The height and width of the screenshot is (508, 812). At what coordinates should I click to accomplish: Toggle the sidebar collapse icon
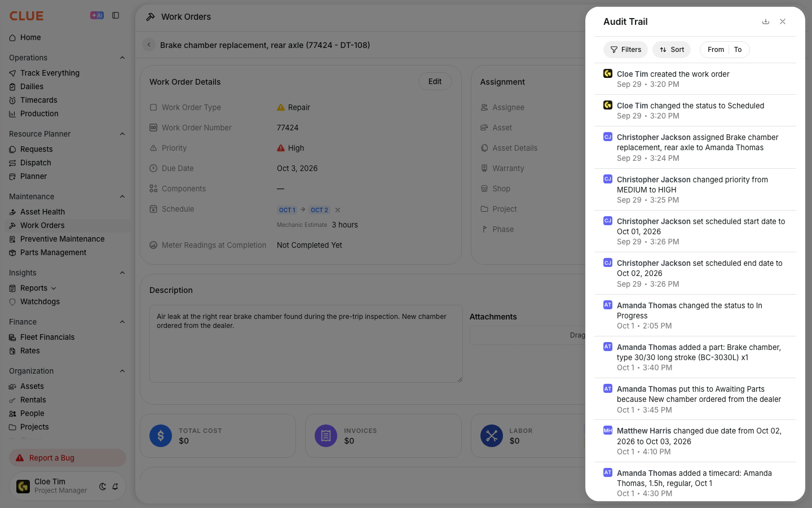tap(116, 16)
